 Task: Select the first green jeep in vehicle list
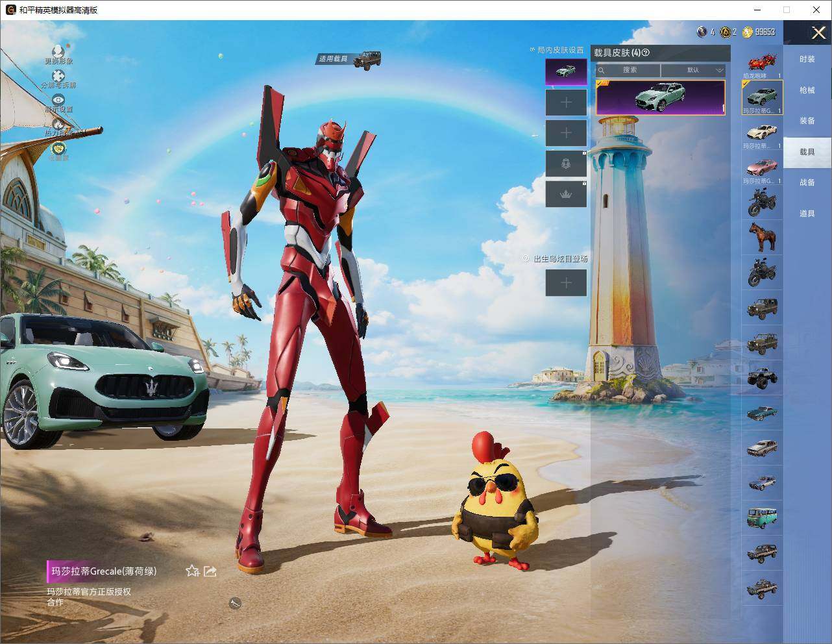pos(763,307)
